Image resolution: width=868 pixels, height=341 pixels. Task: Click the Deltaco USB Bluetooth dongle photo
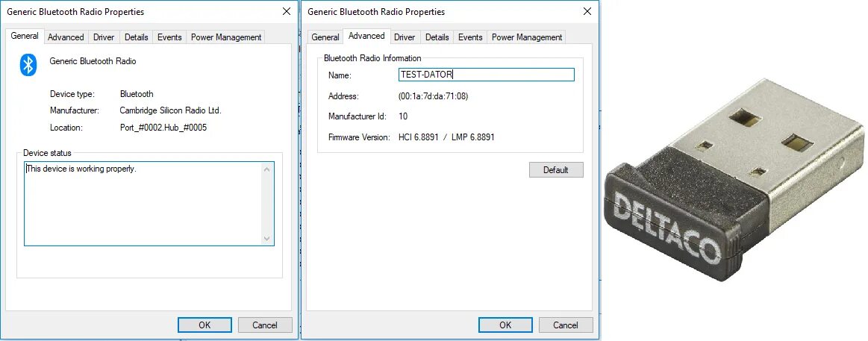pyautogui.click(x=734, y=181)
